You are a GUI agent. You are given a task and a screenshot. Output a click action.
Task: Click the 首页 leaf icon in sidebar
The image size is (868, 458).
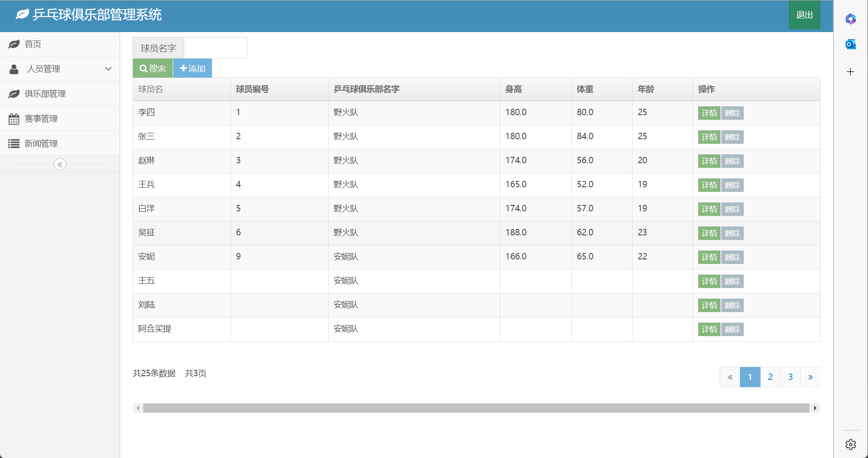(14, 44)
